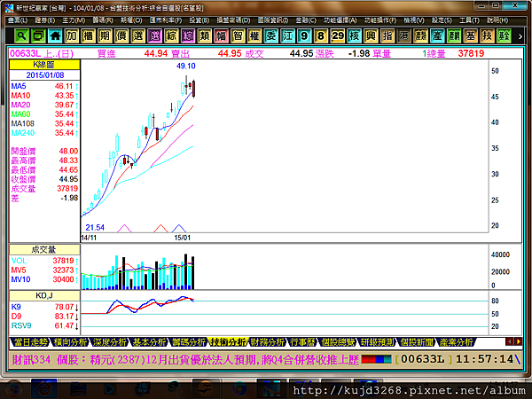Viewport: 532px width, 399px height.
Task: Open Chrome from the taskbar
Action: 239,389
